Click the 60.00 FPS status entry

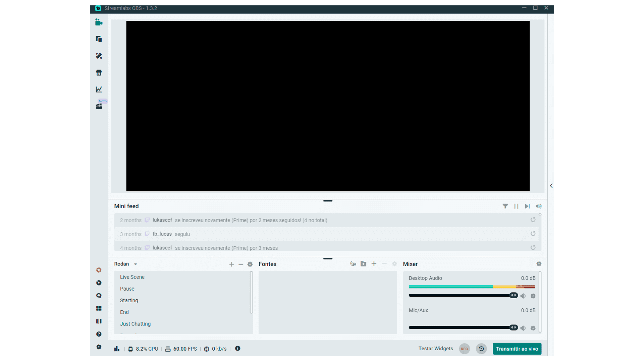tap(181, 349)
